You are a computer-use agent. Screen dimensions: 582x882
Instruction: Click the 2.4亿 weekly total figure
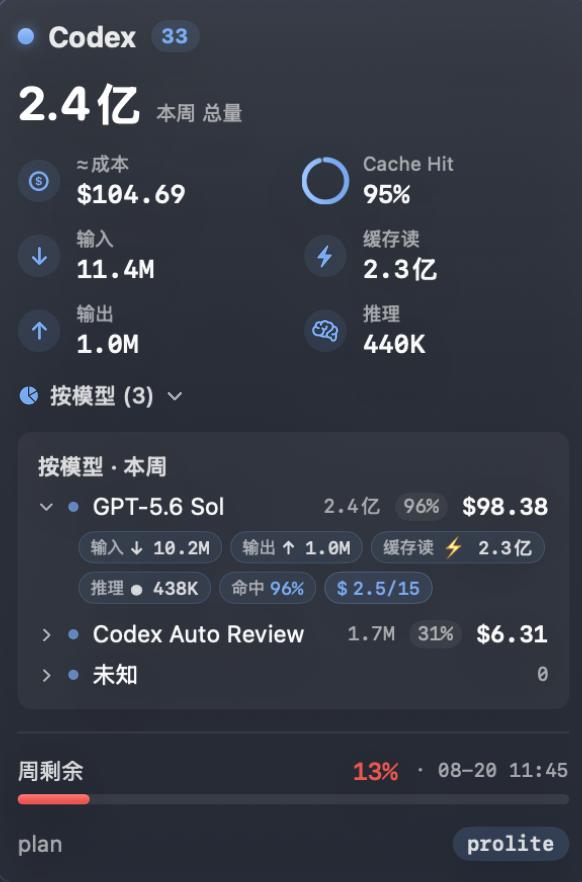79,105
